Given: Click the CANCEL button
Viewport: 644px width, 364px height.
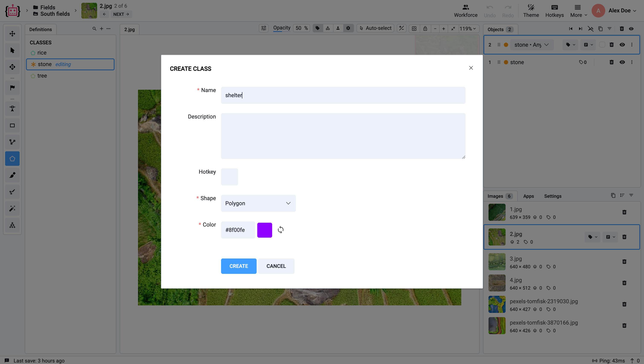Looking at the screenshot, I should click(x=276, y=266).
